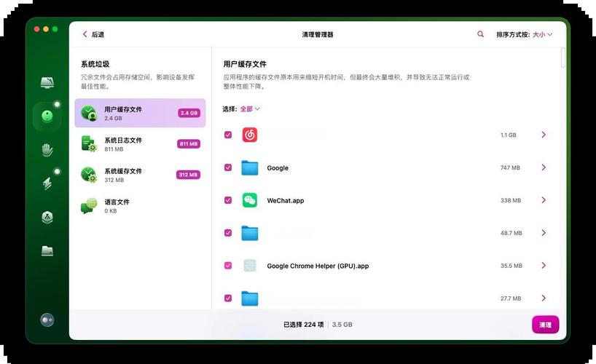
Task: Click the 2.4 GB size badge
Action: tap(189, 113)
